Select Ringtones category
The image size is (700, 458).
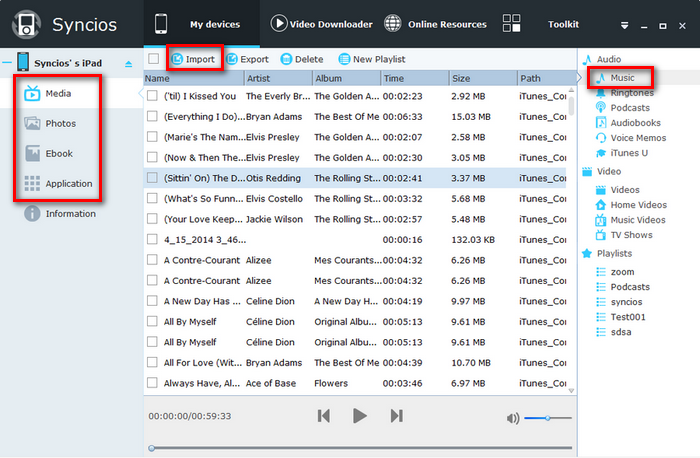625,93
